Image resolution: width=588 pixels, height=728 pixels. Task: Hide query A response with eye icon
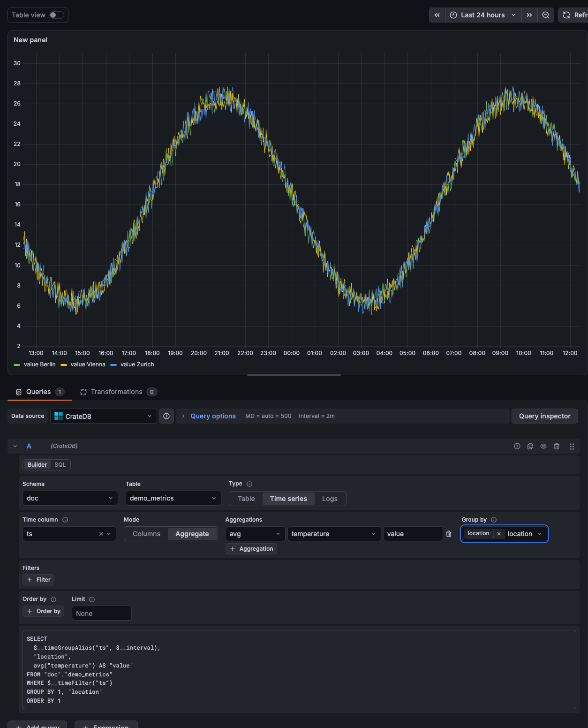point(543,446)
